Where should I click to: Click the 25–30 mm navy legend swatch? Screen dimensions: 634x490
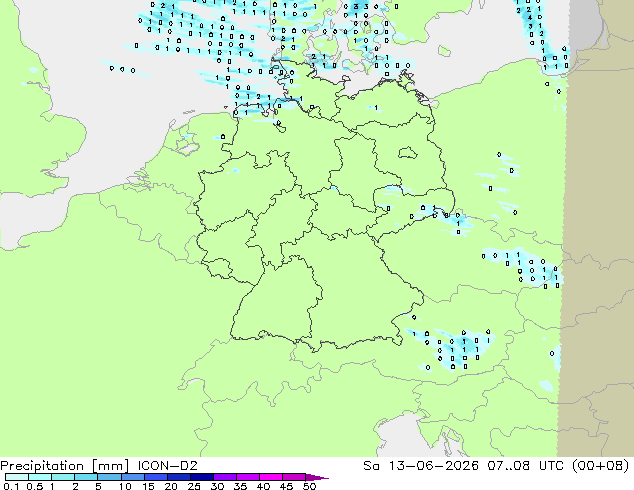(x=202, y=477)
